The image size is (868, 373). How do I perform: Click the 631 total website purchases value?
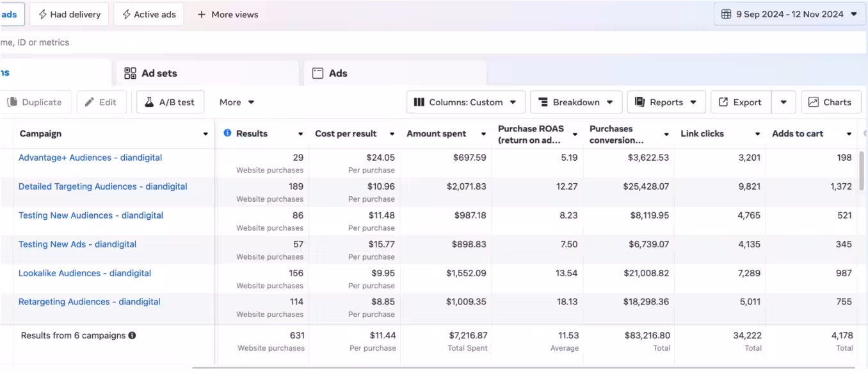(x=297, y=335)
